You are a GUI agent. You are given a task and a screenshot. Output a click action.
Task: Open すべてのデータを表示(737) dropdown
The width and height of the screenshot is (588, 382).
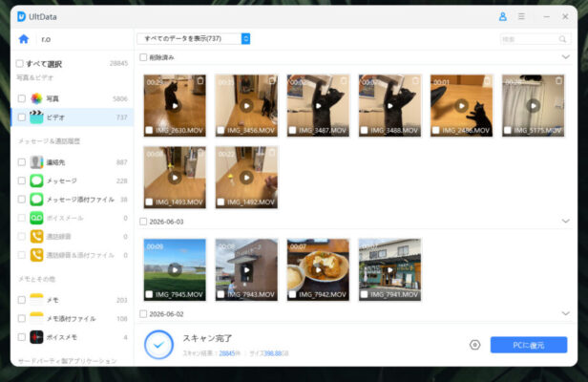coord(194,38)
